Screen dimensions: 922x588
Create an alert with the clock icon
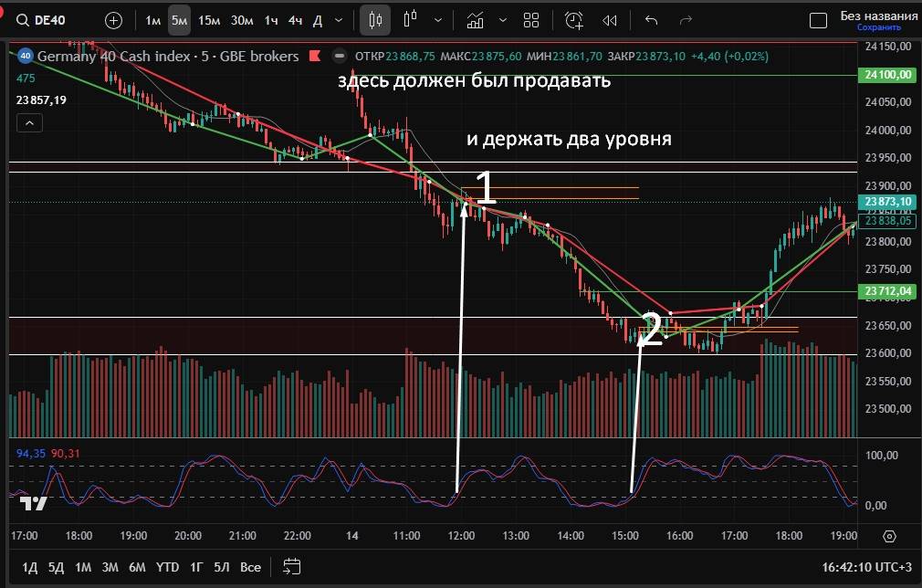tap(573, 19)
